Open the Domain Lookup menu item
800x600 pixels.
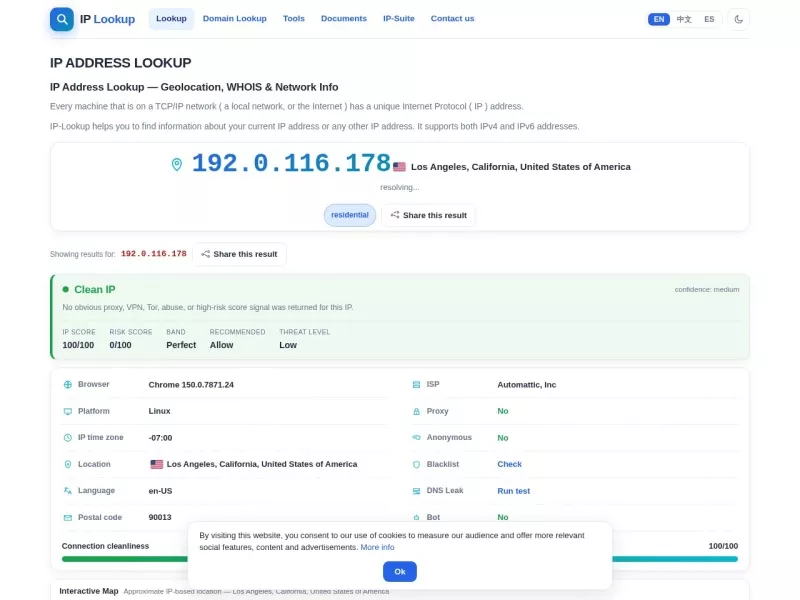235,19
